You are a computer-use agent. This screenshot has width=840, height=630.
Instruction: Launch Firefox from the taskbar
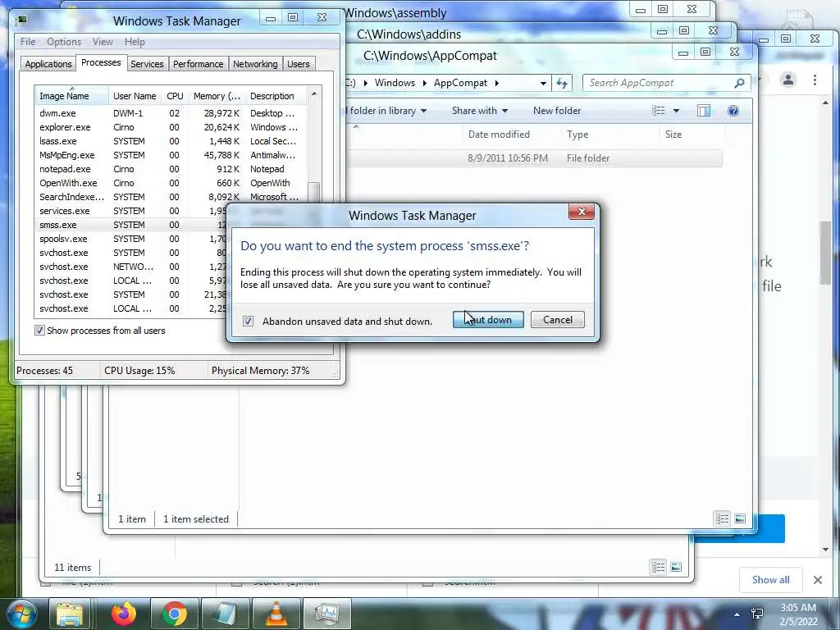point(124,614)
